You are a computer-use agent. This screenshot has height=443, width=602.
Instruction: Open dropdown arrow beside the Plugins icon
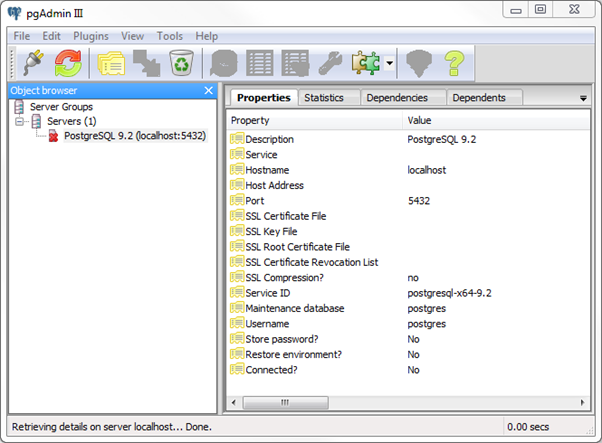click(x=389, y=63)
